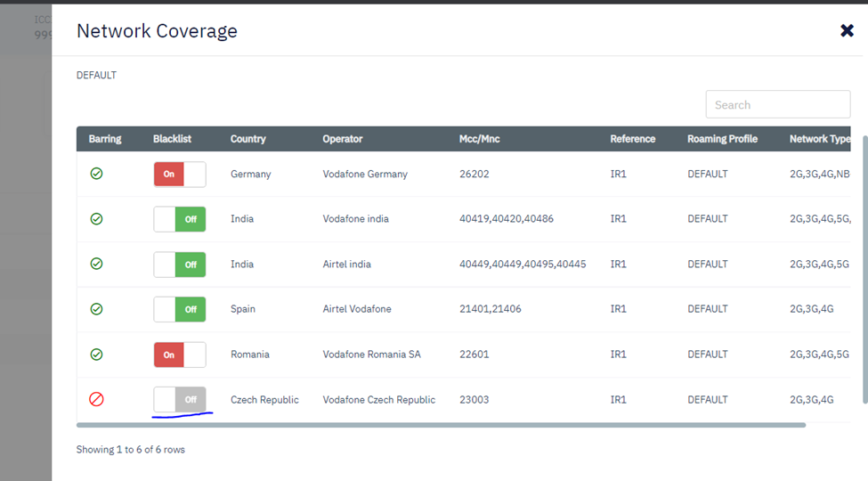Click Czech Republic's red barred icon
The image size is (868, 481).
coord(96,400)
